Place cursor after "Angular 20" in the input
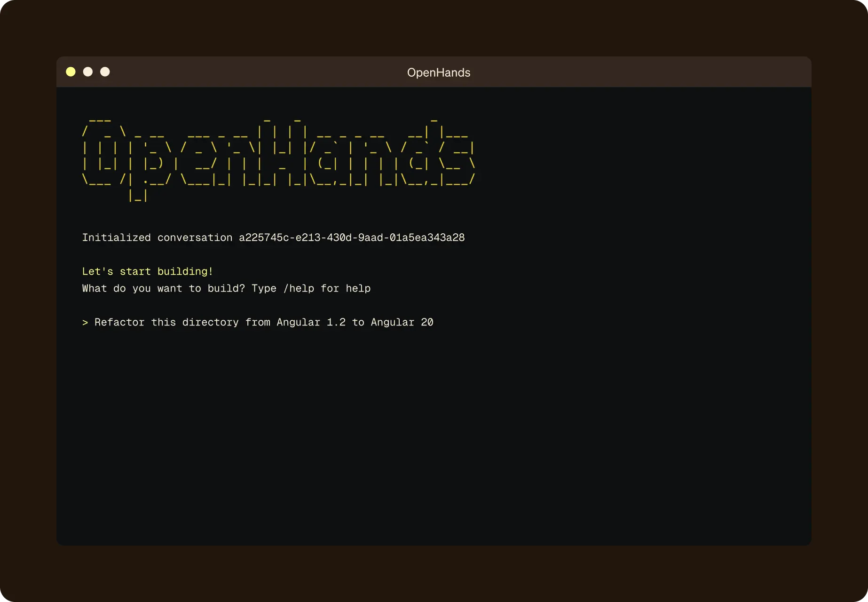The image size is (868, 602). pos(434,323)
